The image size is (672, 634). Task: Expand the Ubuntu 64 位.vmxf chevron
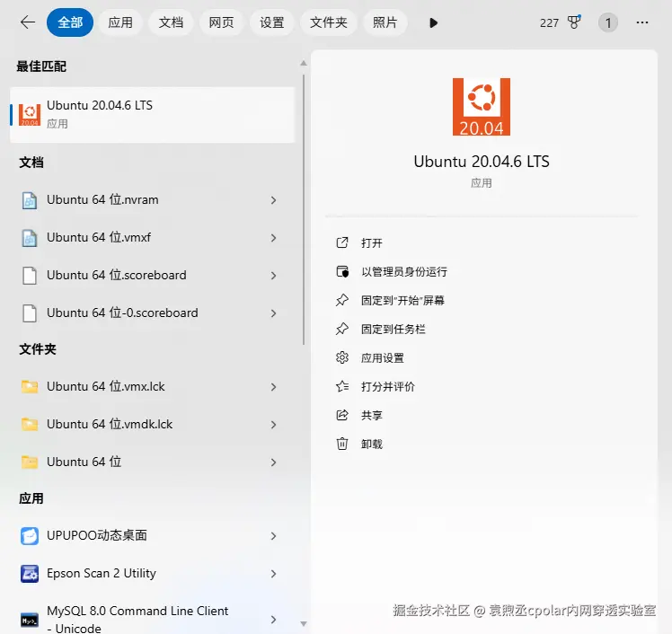pos(274,238)
